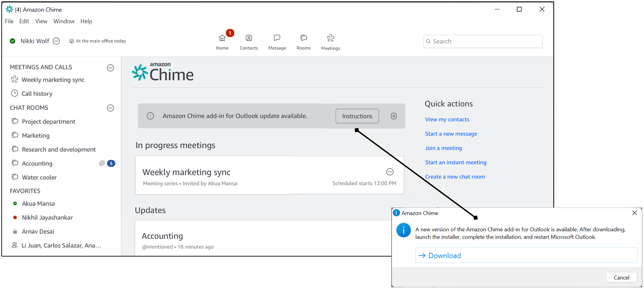Open the Meetings view

pos(330,42)
